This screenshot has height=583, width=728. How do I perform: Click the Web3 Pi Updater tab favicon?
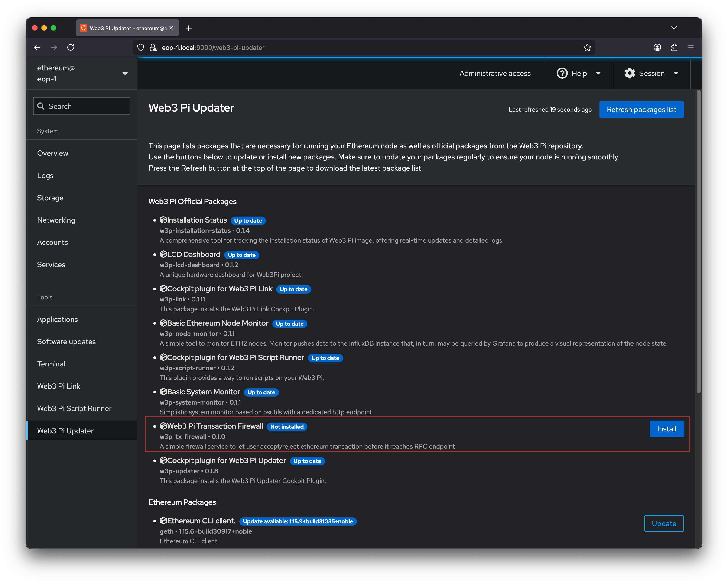84,28
